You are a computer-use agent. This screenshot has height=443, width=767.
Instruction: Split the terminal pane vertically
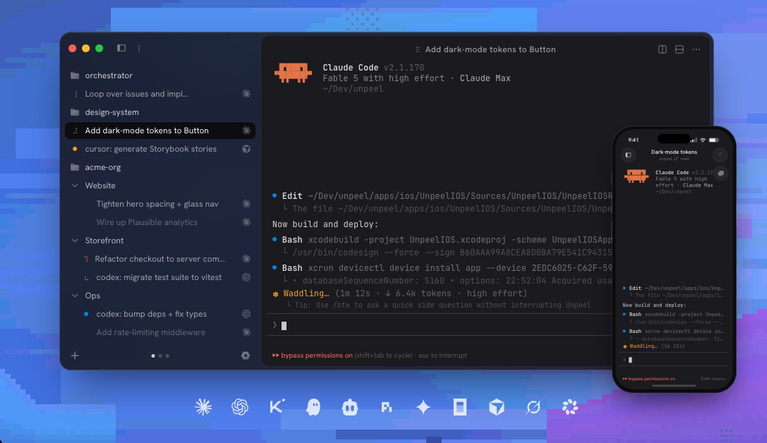point(662,49)
